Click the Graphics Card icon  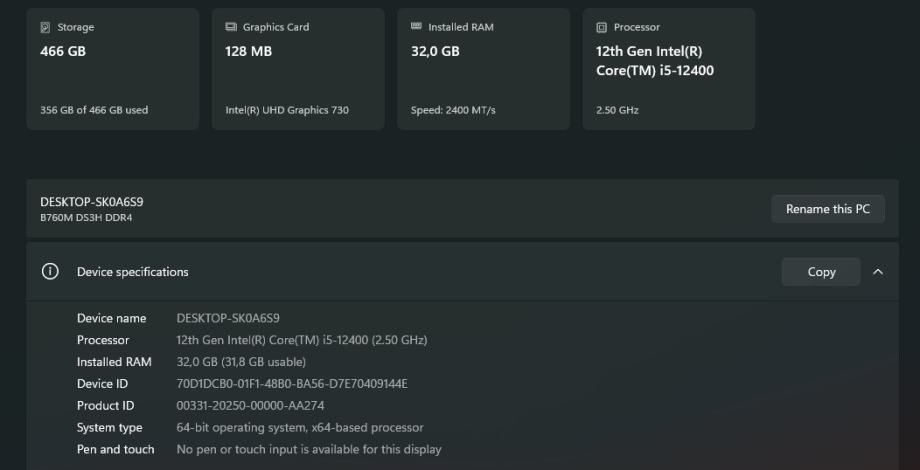pos(232,28)
